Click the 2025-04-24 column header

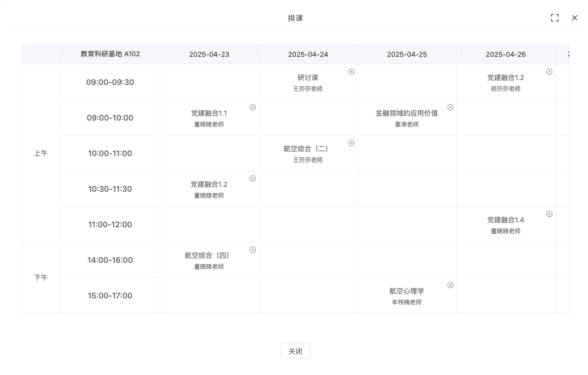[308, 54]
